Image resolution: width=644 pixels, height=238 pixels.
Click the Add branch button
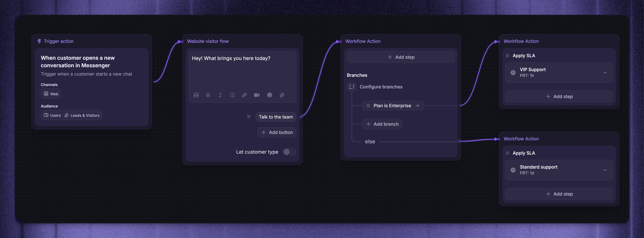382,124
